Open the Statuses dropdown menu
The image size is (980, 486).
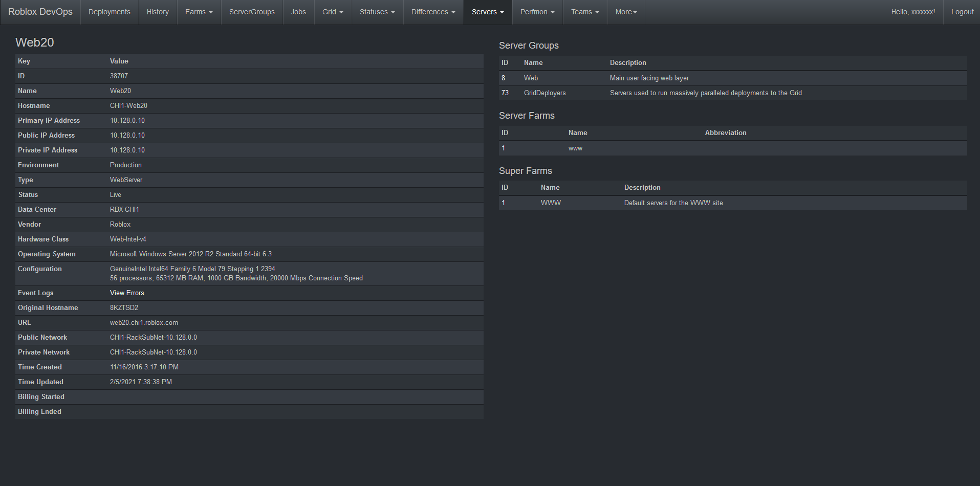click(x=377, y=12)
